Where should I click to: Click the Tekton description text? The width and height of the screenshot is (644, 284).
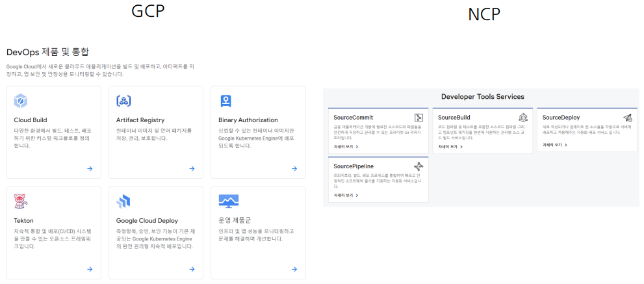pos(52,239)
